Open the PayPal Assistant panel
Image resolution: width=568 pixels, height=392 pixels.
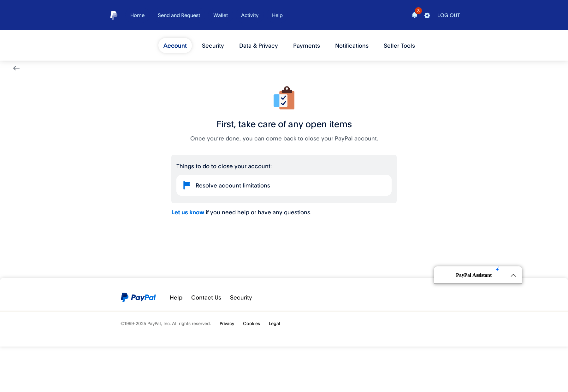tap(478, 275)
